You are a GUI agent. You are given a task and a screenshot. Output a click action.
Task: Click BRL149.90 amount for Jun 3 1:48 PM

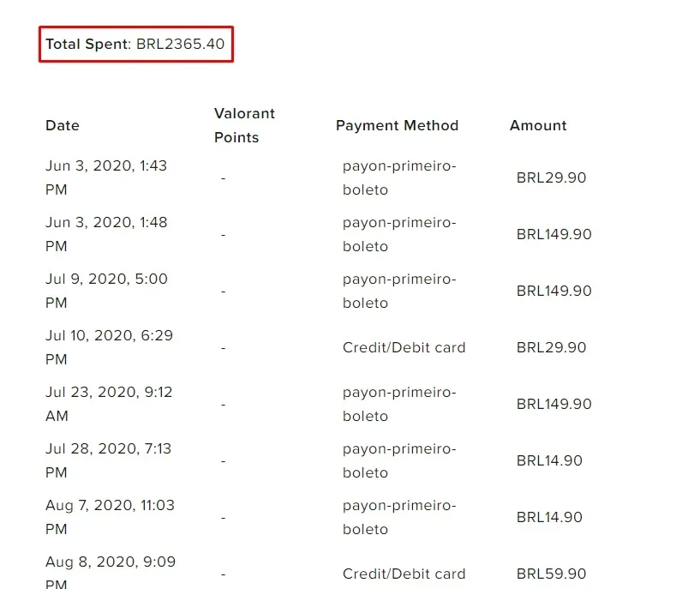pos(554,234)
